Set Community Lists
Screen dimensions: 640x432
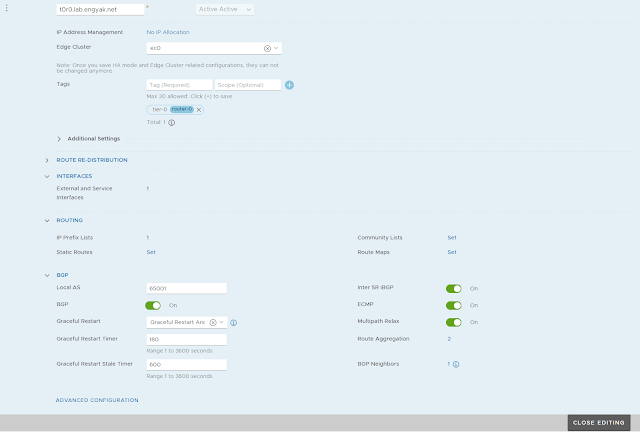[x=452, y=238]
